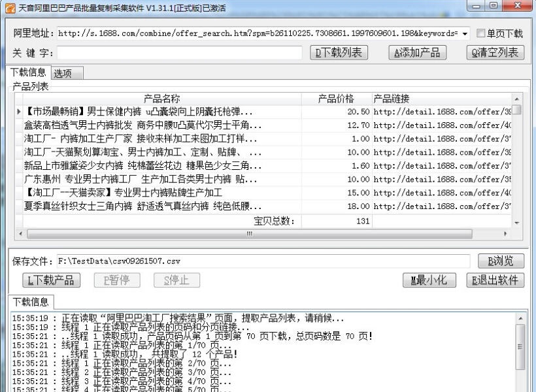Click the price cell 20.50

337,112
